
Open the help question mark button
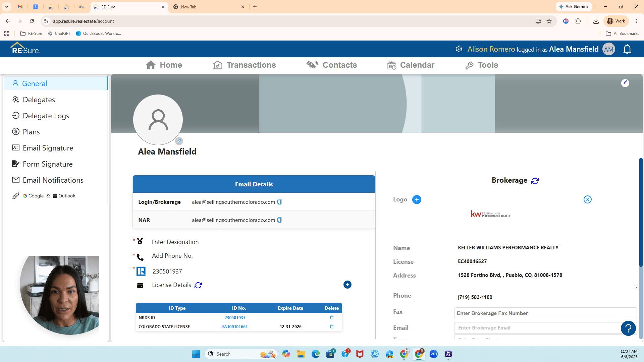tap(628, 328)
